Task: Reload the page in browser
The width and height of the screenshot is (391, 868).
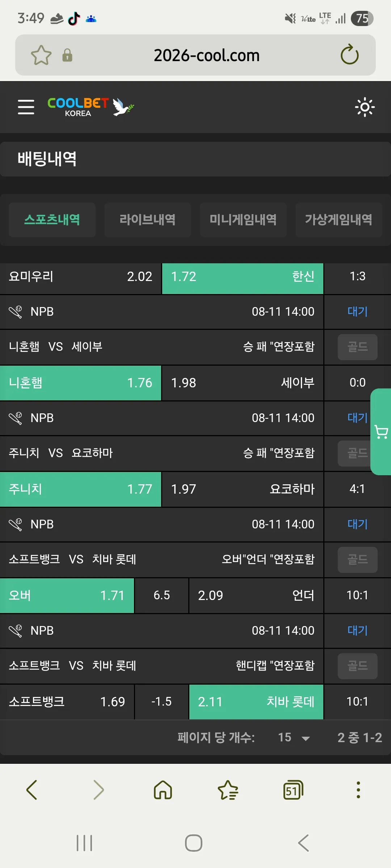Action: pos(349,55)
